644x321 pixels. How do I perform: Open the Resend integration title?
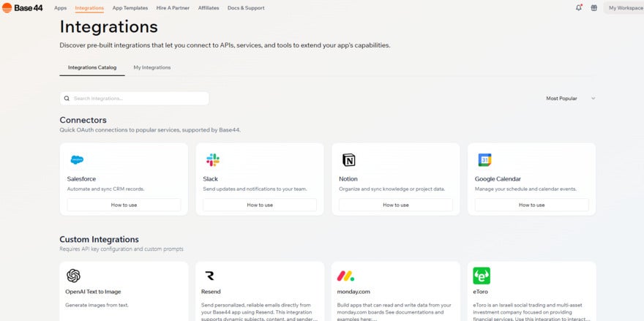click(211, 292)
